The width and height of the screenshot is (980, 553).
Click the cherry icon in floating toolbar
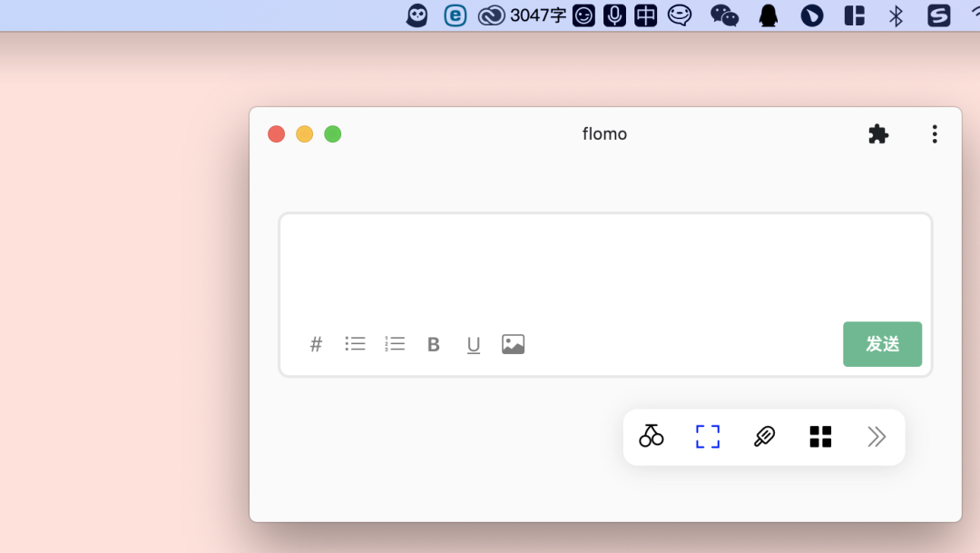(x=652, y=436)
